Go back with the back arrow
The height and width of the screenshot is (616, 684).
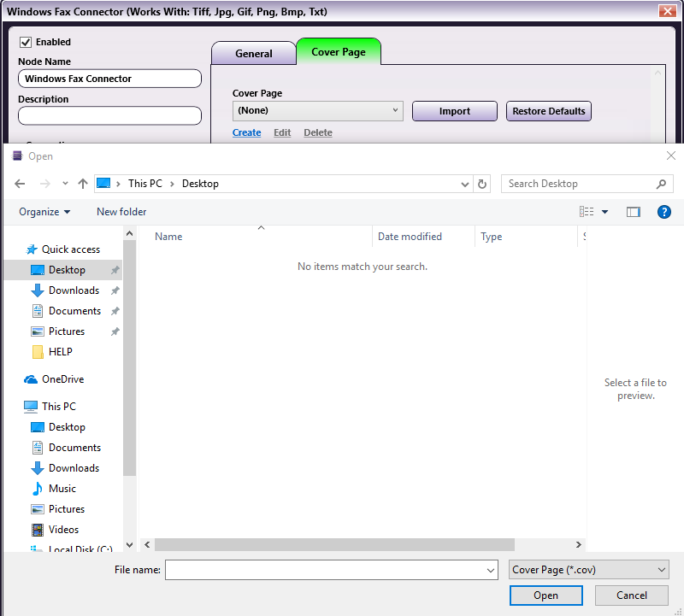point(20,184)
